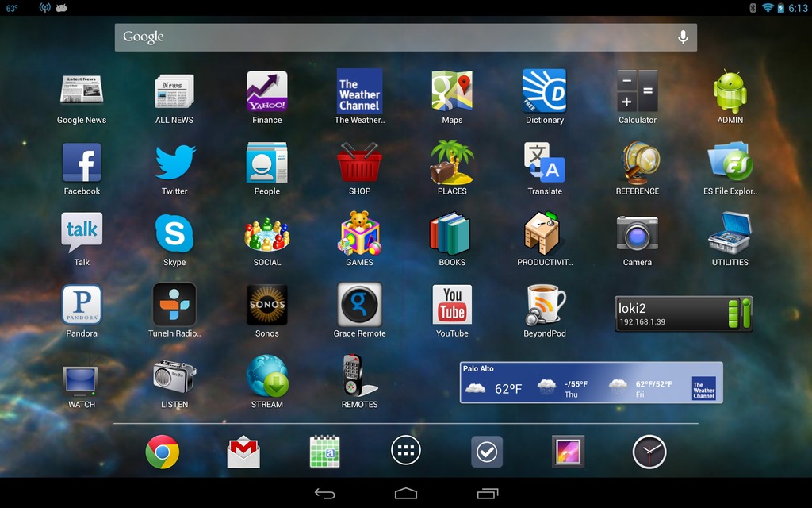Open the SOCIAL folder
The height and width of the screenshot is (508, 812).
266,234
